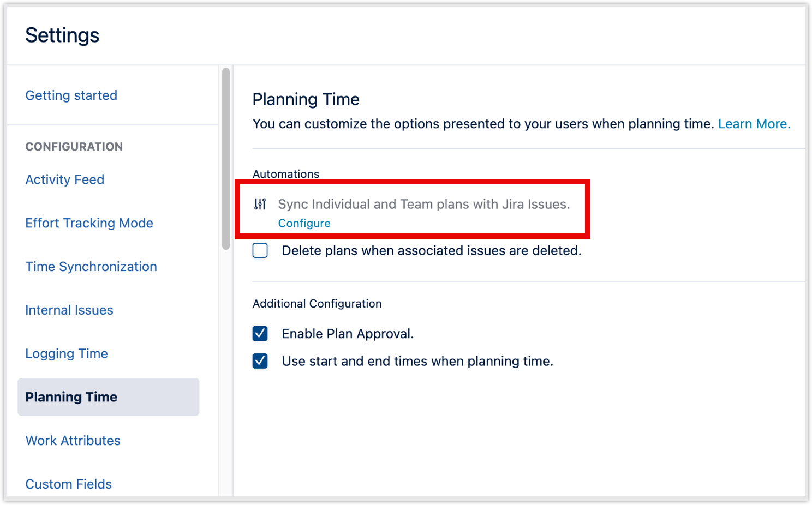Click the Enable Plan Approval label

348,334
